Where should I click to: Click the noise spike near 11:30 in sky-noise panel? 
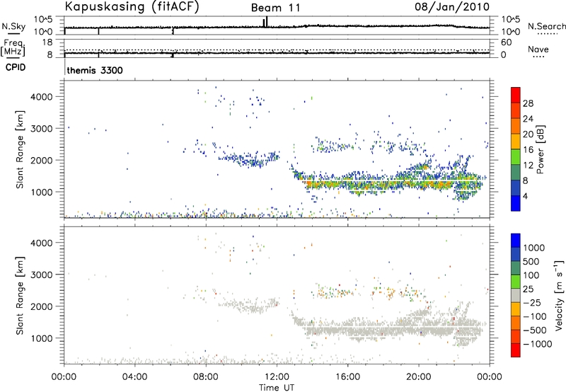[x=266, y=22]
